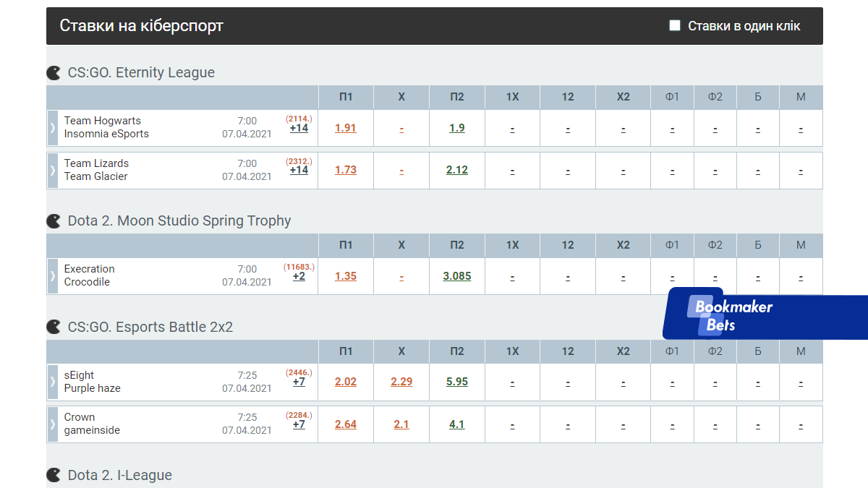
Task: Select Crocodile win odds 3.085
Action: tap(457, 276)
